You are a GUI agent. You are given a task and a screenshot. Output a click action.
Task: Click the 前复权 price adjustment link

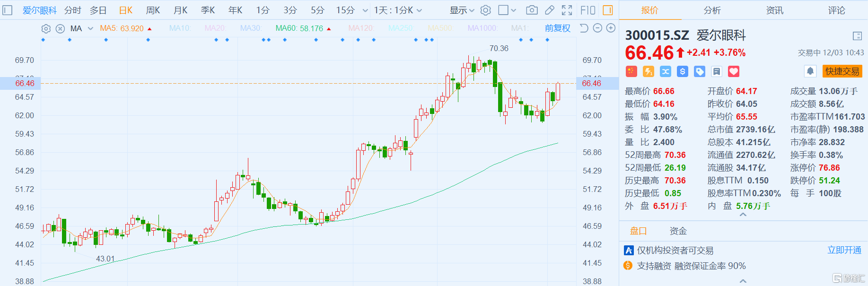[558, 28]
